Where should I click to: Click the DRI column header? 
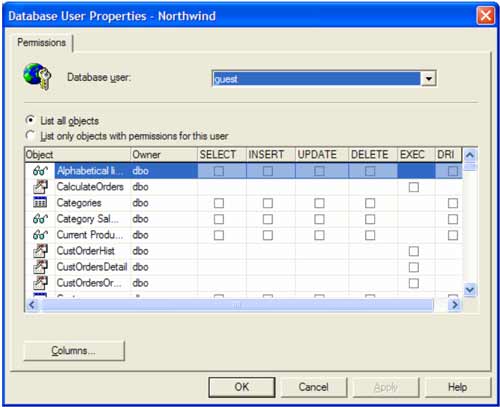click(x=448, y=154)
